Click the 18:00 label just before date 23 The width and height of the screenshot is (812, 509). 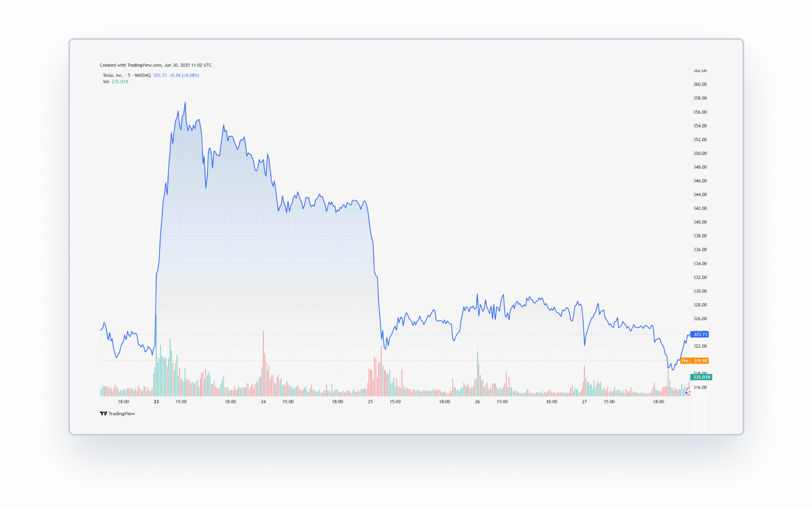[x=123, y=402]
